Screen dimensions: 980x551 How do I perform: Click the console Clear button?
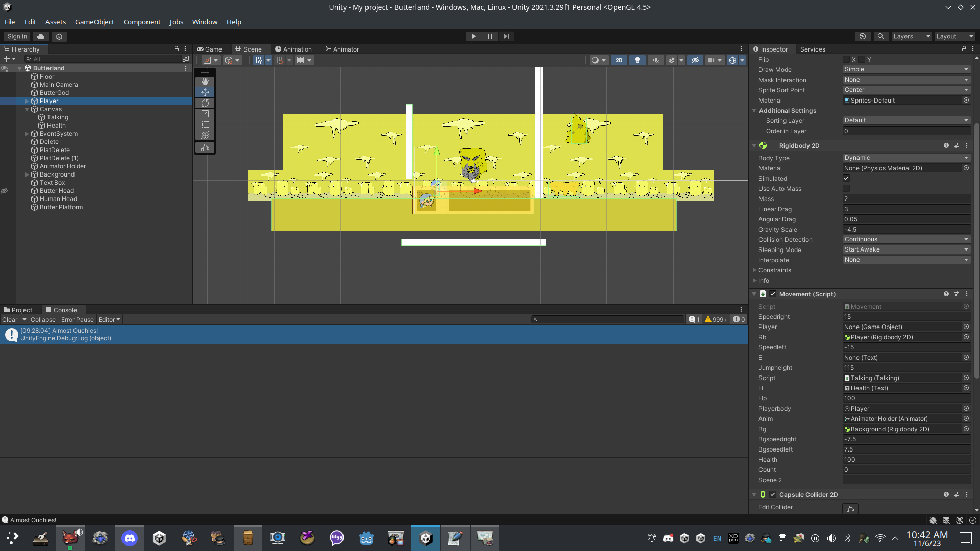pos(10,320)
